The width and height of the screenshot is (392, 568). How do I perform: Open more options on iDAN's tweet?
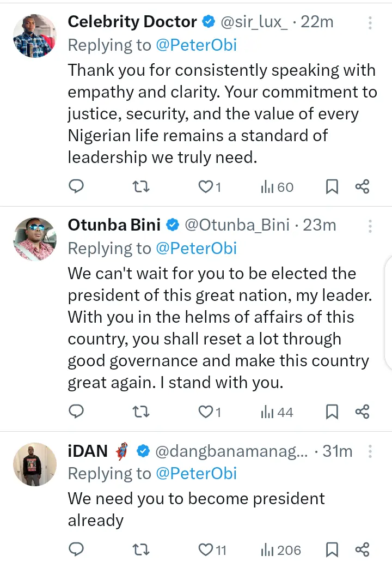coord(370,451)
